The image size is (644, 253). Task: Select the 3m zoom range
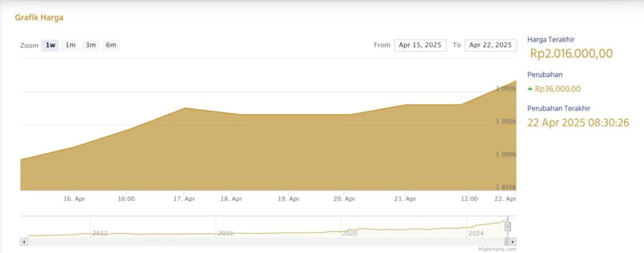pyautogui.click(x=91, y=45)
